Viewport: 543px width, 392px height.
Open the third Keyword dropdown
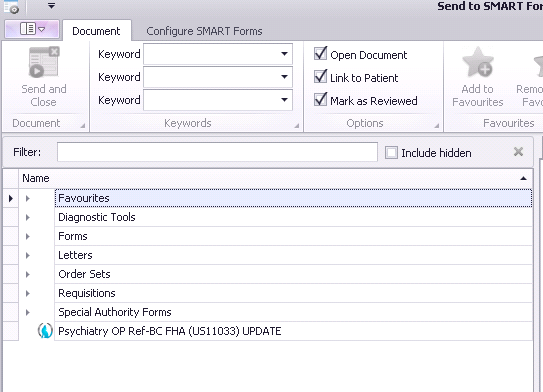[284, 100]
